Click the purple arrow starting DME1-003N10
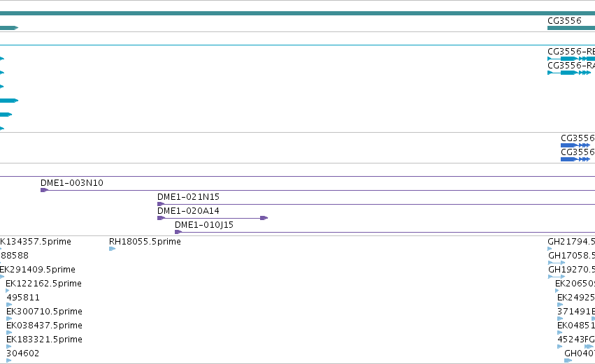This screenshot has width=595, height=364. coord(44,190)
